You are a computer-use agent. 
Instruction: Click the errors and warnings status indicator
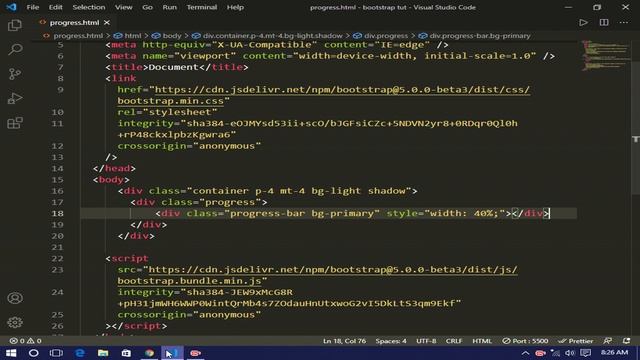25,341
